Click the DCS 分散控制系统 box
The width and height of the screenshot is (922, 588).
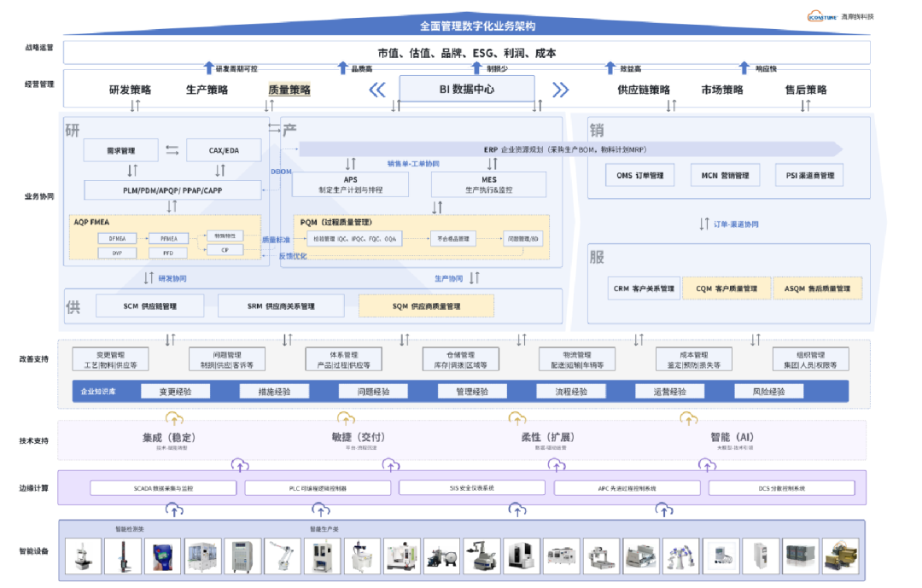tap(781, 488)
